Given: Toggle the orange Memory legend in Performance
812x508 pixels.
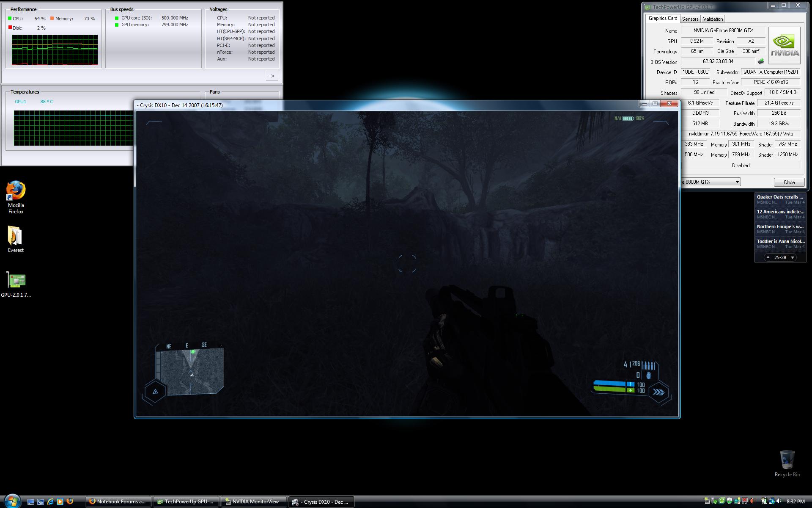Looking at the screenshot, I should (x=52, y=19).
